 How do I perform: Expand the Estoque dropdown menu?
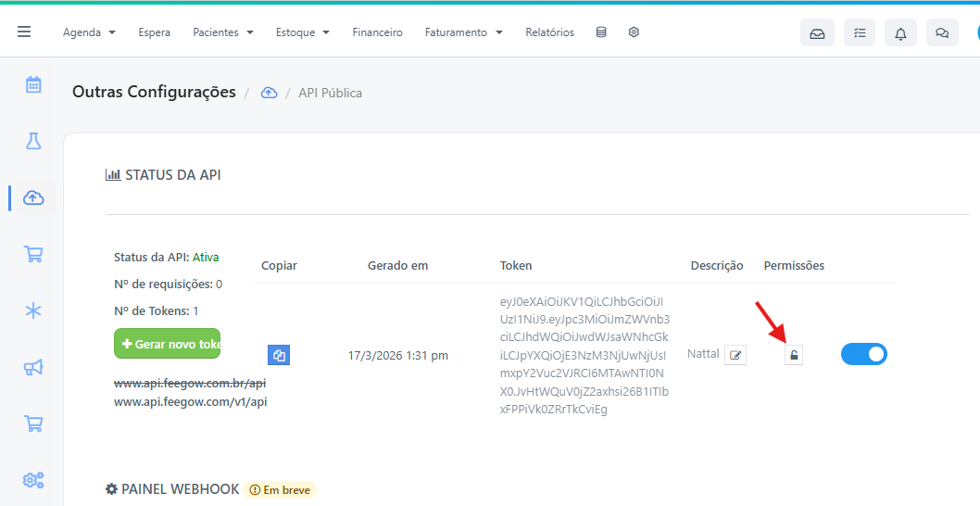(303, 32)
